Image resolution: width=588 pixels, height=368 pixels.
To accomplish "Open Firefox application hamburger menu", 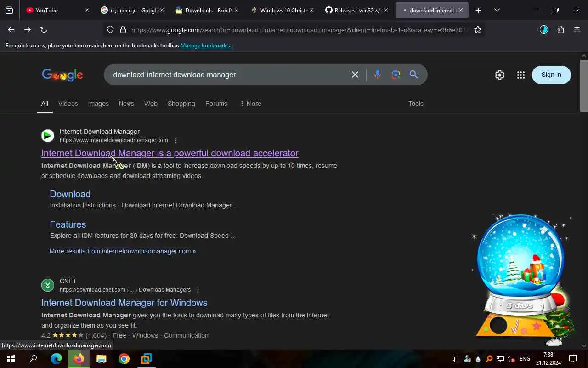I will (x=577, y=29).
